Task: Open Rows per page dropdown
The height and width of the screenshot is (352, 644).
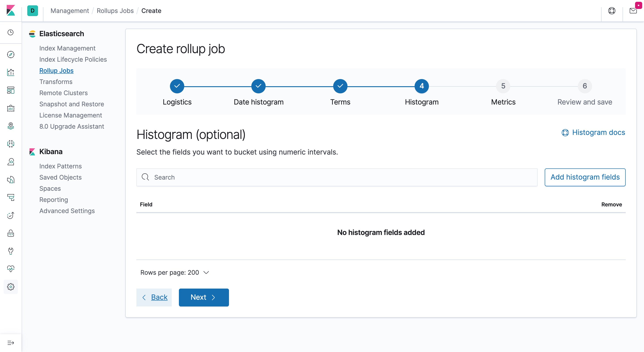Action: coord(174,272)
